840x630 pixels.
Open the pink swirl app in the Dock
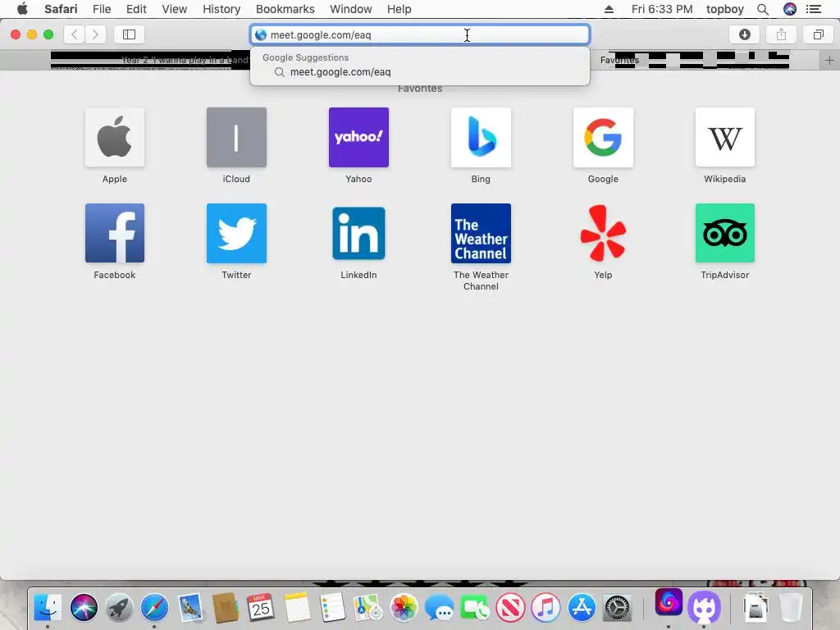click(669, 603)
